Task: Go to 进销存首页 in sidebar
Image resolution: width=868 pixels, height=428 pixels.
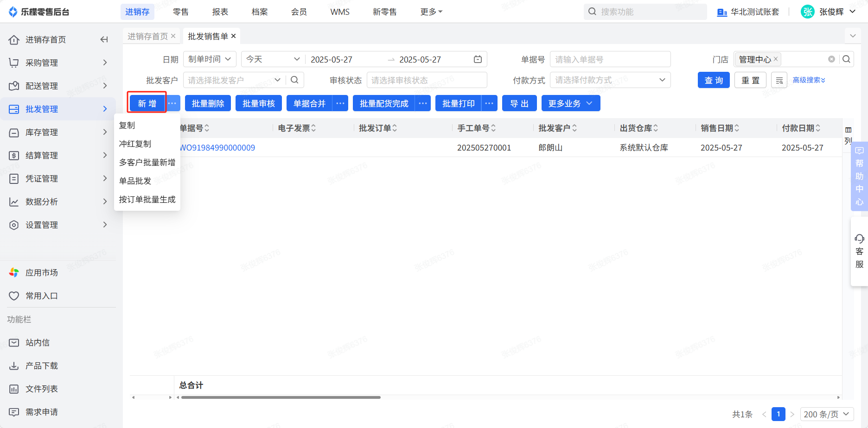Action: point(45,40)
